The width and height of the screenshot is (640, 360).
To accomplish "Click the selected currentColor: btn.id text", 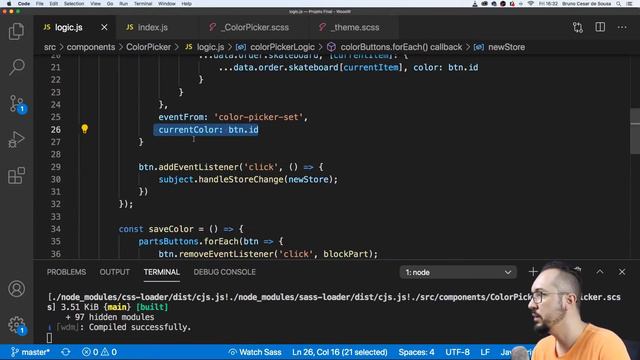I will [208, 130].
